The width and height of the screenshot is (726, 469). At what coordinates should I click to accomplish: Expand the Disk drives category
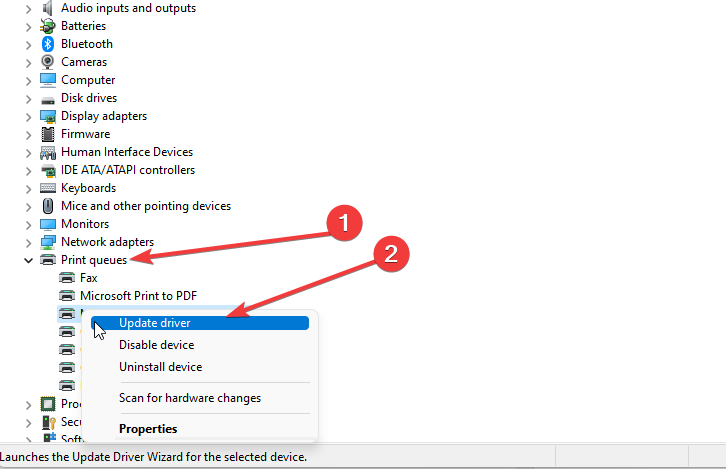pos(28,99)
